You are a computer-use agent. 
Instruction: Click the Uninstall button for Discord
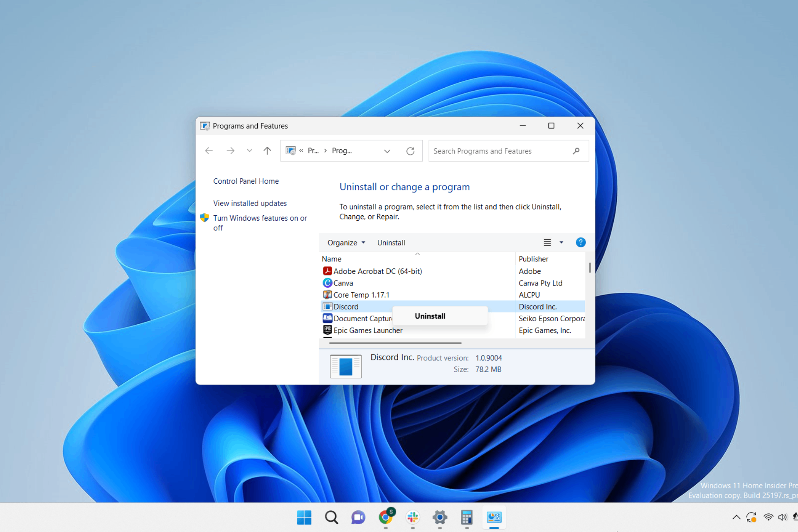(x=431, y=316)
